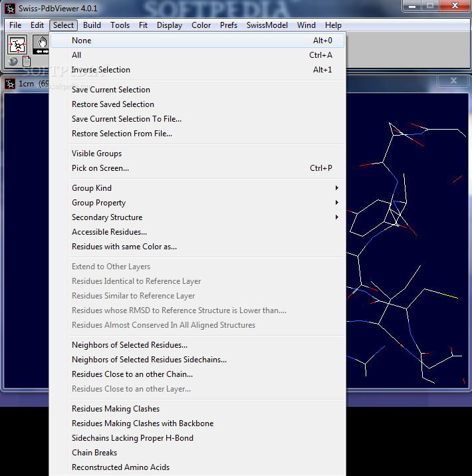Close the Swiss-PdbViewer window

pyautogui.click(x=455, y=6)
